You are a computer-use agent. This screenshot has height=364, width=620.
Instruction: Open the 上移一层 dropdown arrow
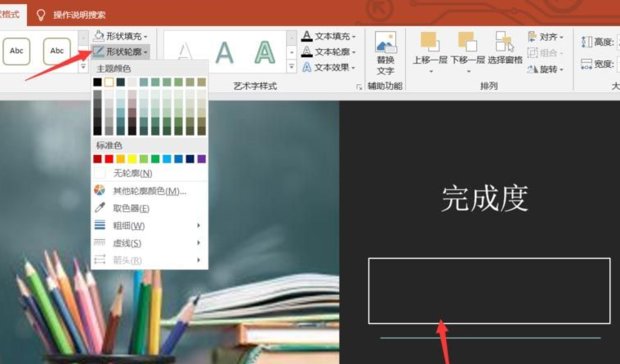pos(431,72)
